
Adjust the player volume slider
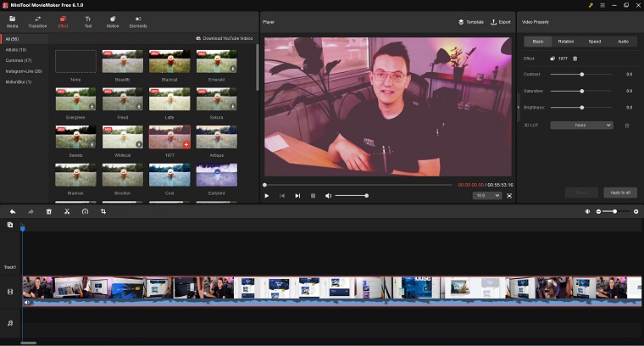coord(352,196)
